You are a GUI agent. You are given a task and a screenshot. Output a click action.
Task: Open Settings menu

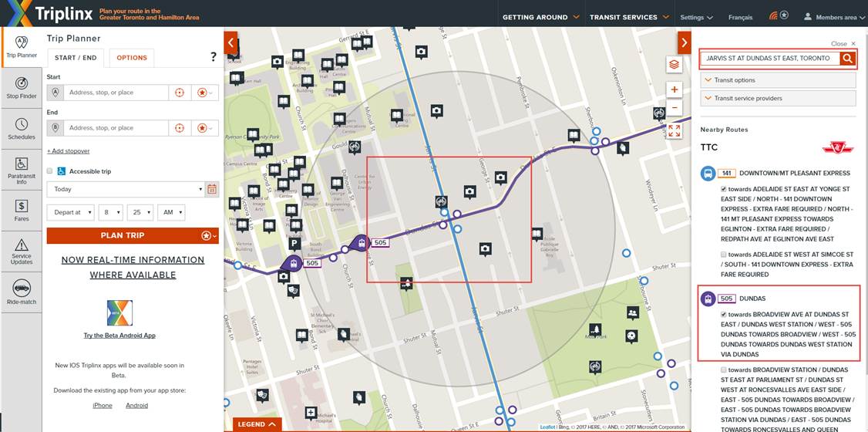[x=696, y=18]
